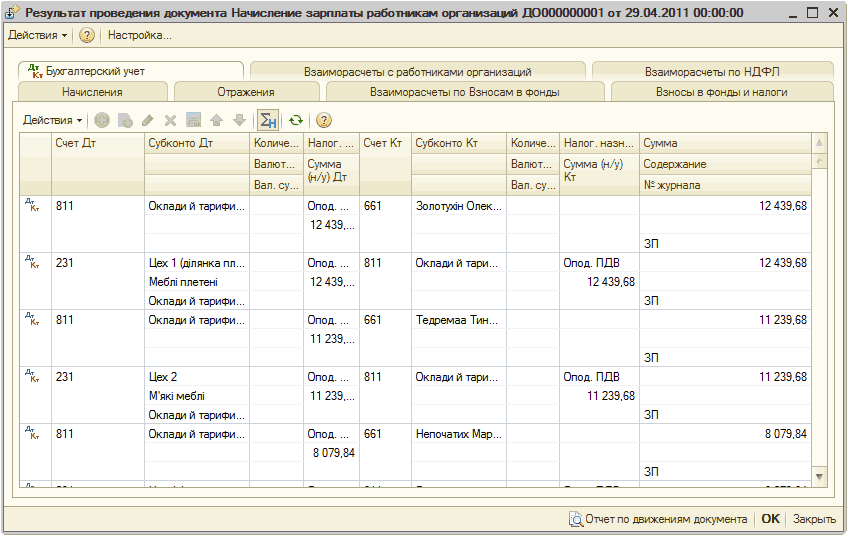Click the green refresh icon

coord(295,120)
